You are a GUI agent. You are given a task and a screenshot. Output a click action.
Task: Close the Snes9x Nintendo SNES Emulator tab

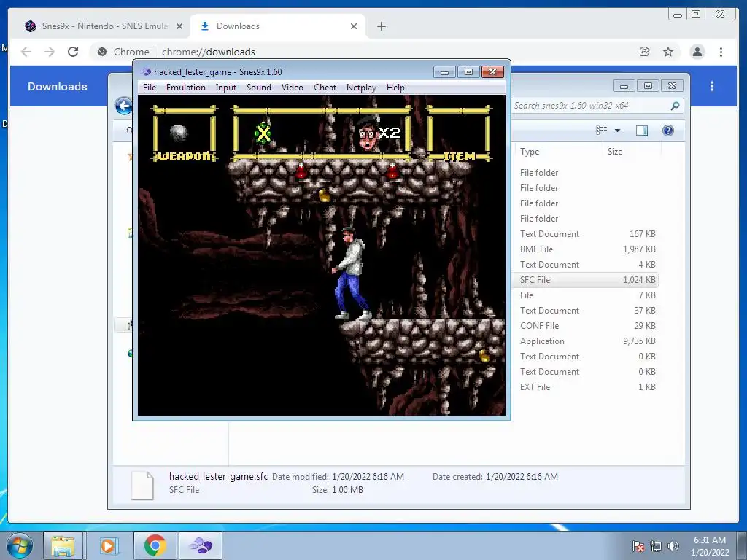coord(179,26)
